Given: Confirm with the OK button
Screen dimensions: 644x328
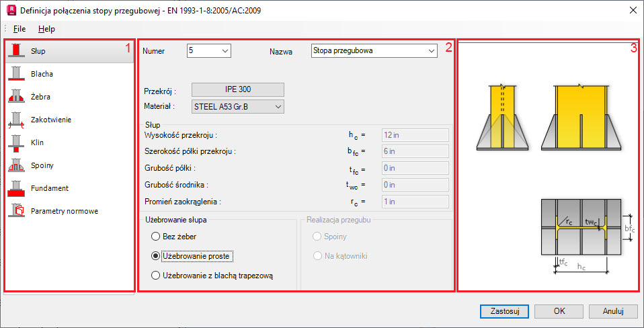Looking at the screenshot, I should coord(559,311).
